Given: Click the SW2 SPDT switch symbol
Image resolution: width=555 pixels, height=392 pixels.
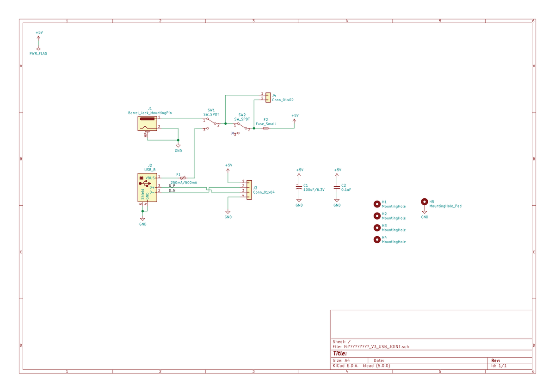Looking at the screenshot, I should pos(242,128).
